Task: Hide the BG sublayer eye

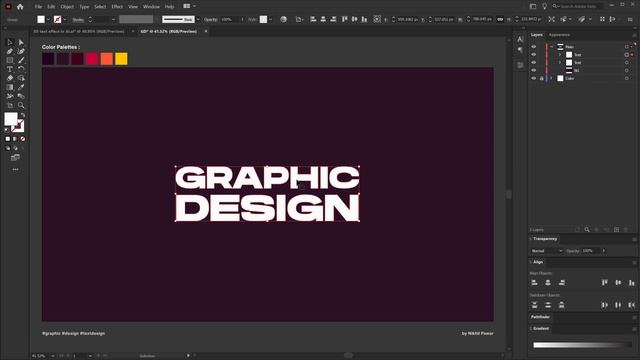Action: [x=533, y=70]
